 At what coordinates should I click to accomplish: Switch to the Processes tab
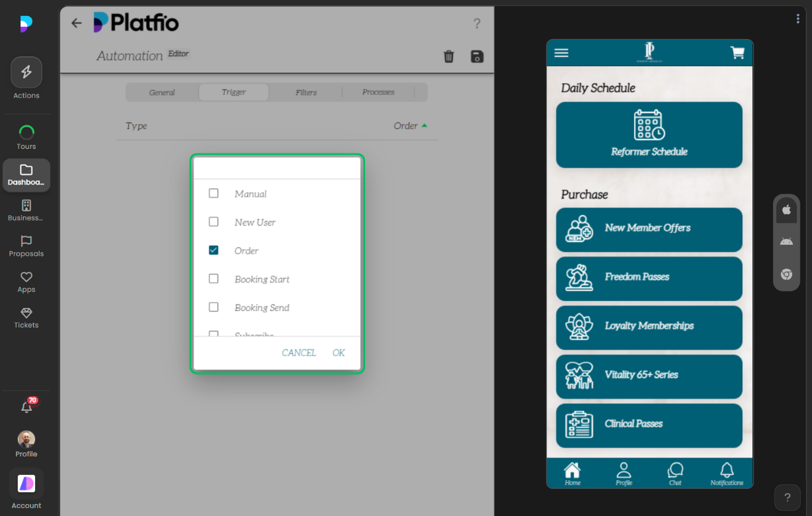point(378,92)
